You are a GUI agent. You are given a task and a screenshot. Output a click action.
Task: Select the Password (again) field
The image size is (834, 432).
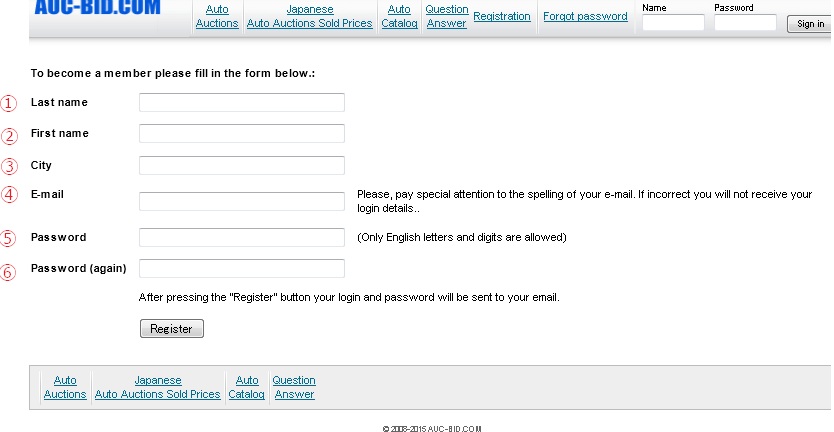pos(242,268)
